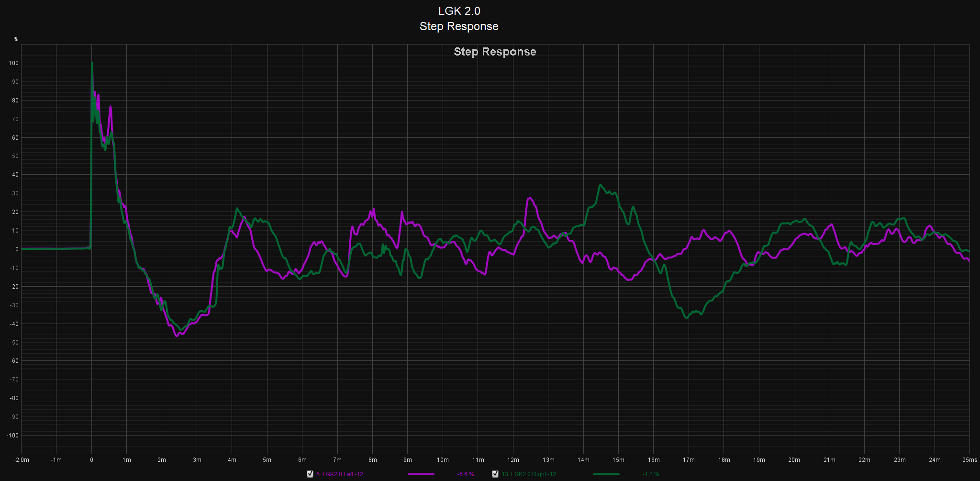Click the gray 'Step Response' label inside the graph
The image size is (980, 481).
coord(495,52)
